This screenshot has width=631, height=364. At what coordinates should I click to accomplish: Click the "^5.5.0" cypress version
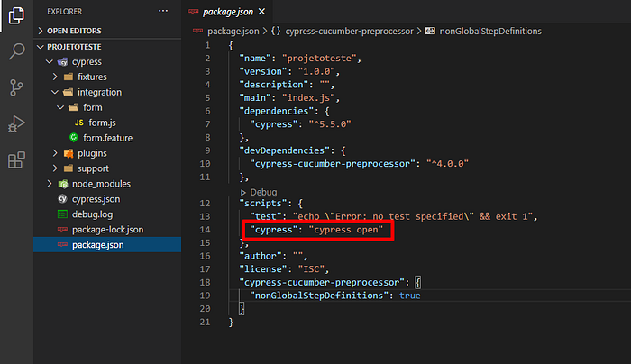click(330, 124)
